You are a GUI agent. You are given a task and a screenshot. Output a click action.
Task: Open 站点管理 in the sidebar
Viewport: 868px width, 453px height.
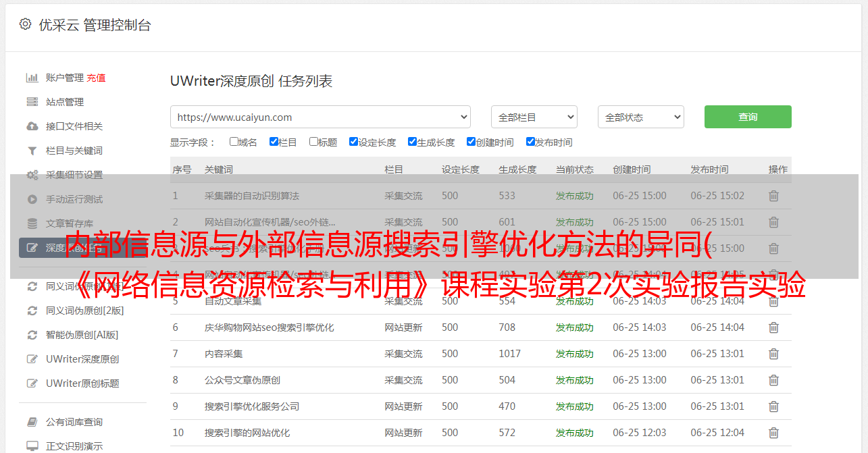(x=65, y=102)
